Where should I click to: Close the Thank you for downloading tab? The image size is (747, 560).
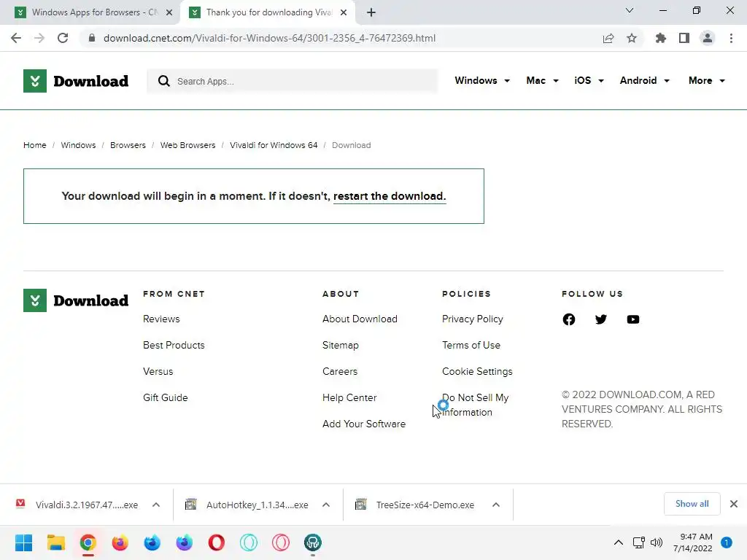coord(344,12)
